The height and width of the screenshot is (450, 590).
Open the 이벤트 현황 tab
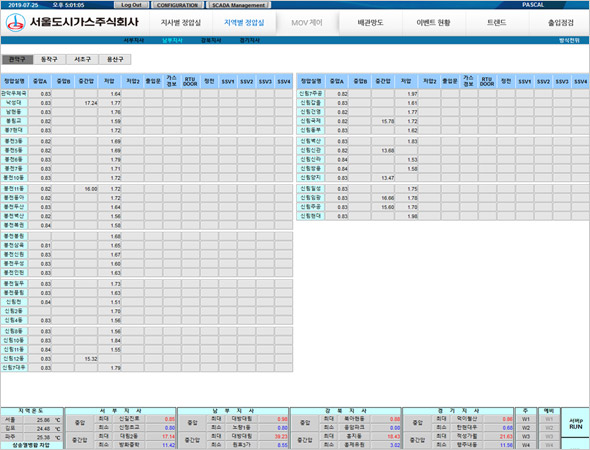[433, 23]
